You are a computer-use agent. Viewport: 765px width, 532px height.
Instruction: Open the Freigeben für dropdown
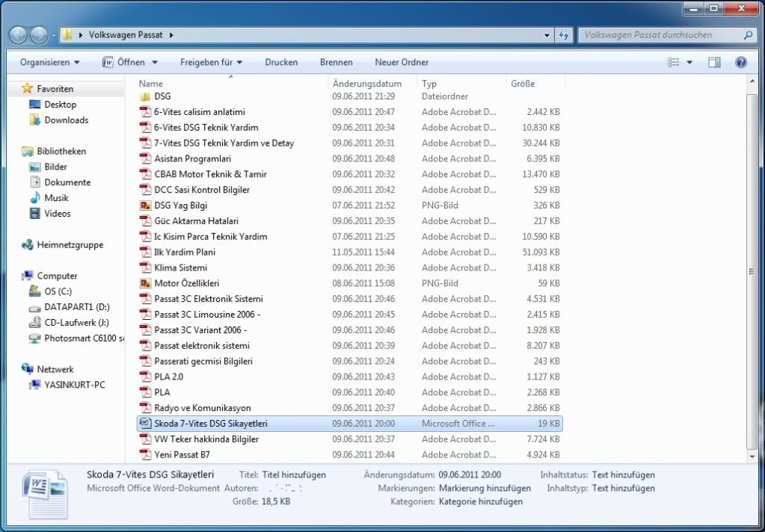211,63
